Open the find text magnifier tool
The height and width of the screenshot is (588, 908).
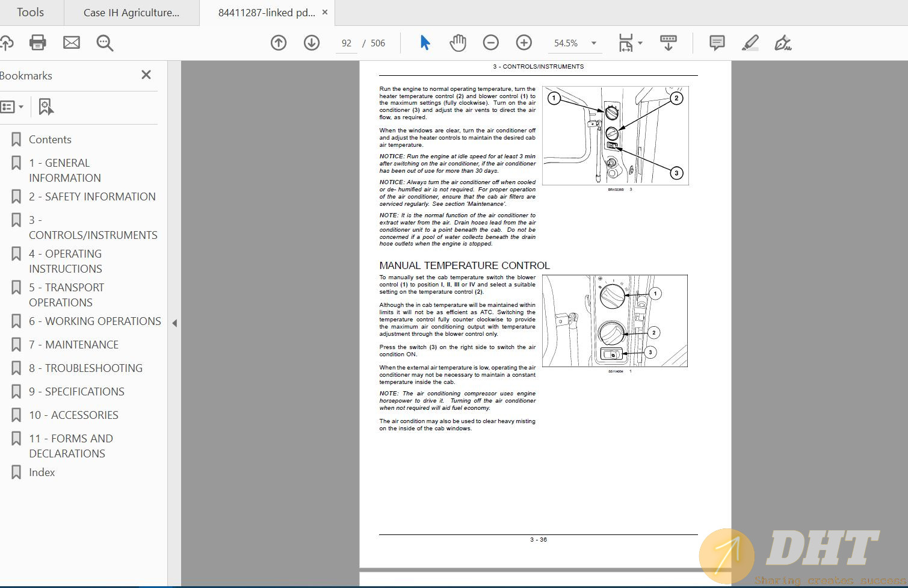click(105, 43)
